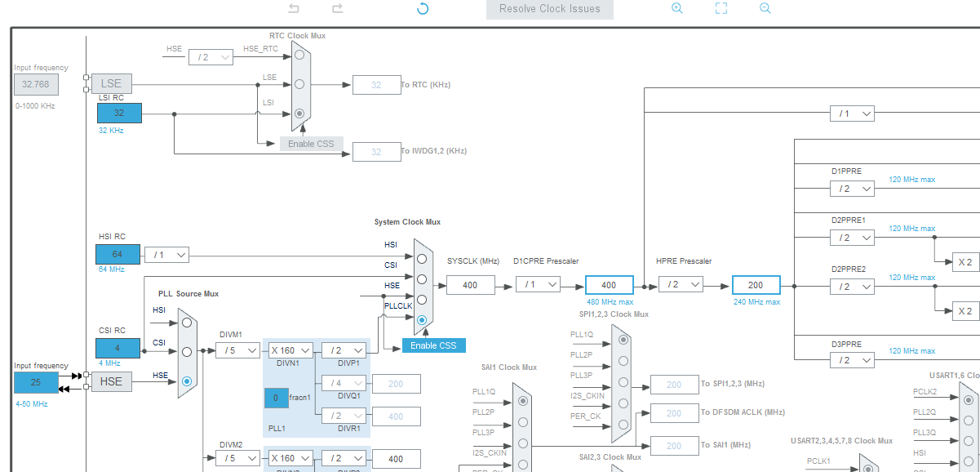The width and height of the screenshot is (980, 472).
Task: Open the X 160 DIVN1 multiplier dropdown
Action: tap(290, 350)
